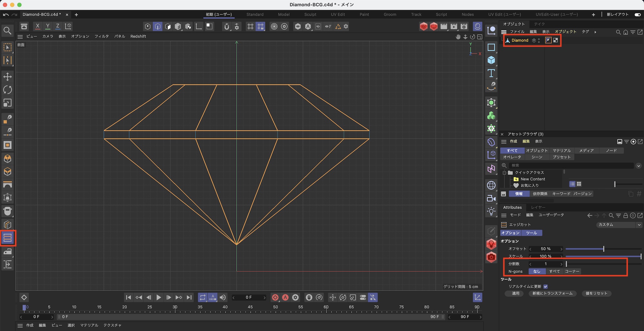Select the Move tool in left toolbar
The image size is (644, 331).
click(7, 77)
